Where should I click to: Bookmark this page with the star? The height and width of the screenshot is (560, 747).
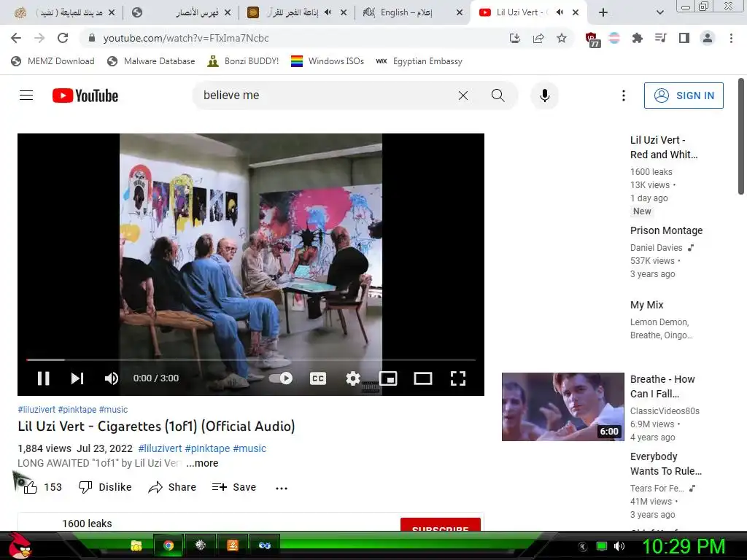click(562, 38)
